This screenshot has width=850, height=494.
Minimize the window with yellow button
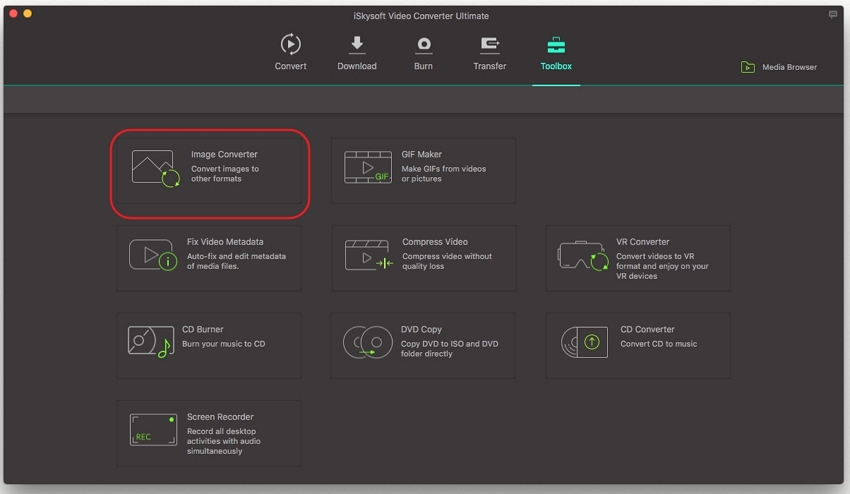click(x=27, y=14)
